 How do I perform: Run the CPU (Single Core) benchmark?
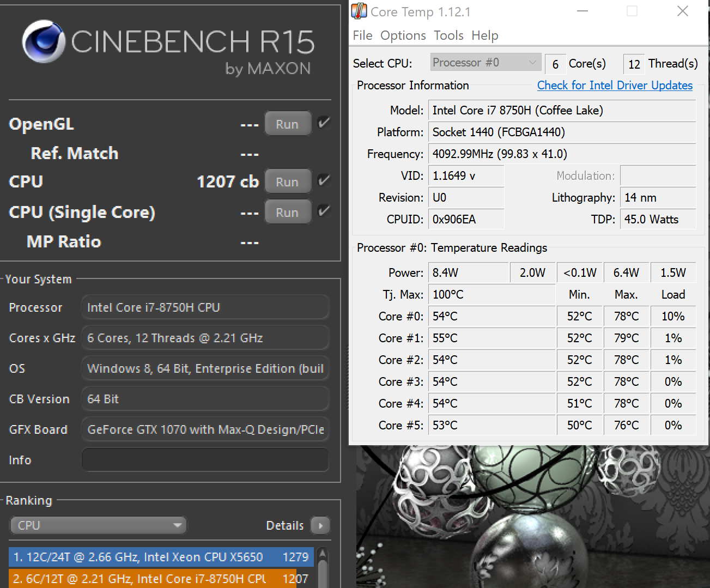(288, 212)
